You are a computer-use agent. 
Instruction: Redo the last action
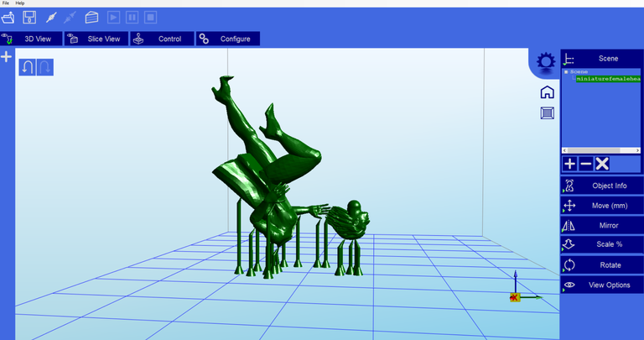(x=45, y=67)
